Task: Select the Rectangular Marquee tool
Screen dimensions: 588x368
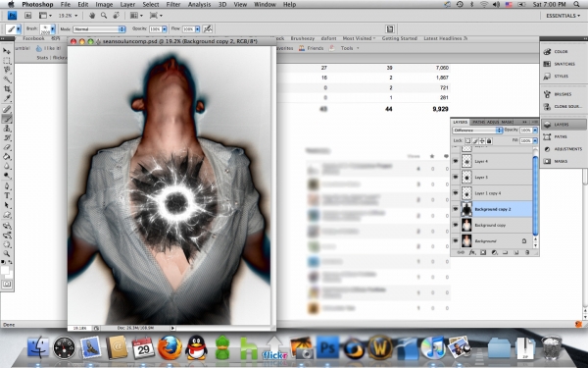Action: point(7,61)
